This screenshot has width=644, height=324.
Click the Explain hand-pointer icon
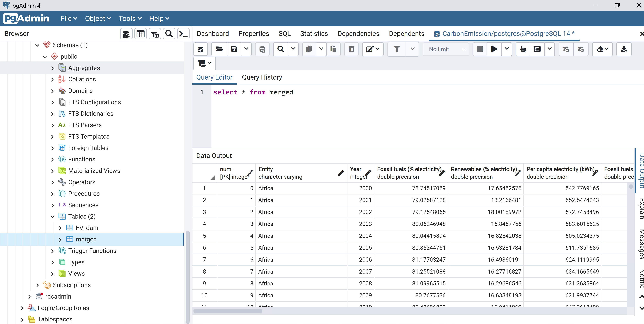click(523, 49)
